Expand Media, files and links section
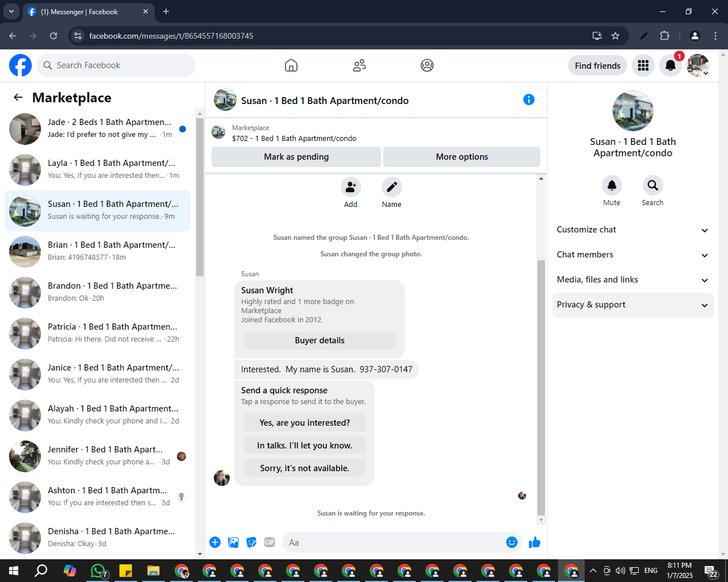The height and width of the screenshot is (582, 728). pyautogui.click(x=633, y=280)
